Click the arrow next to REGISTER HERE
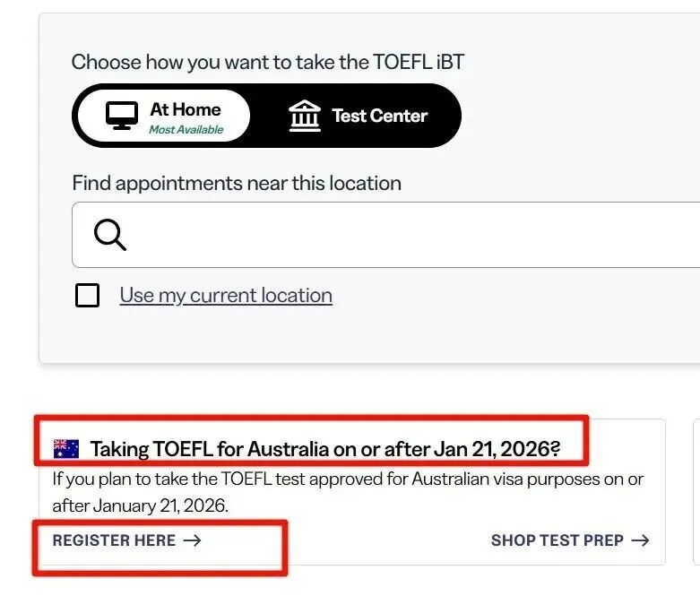 192,540
